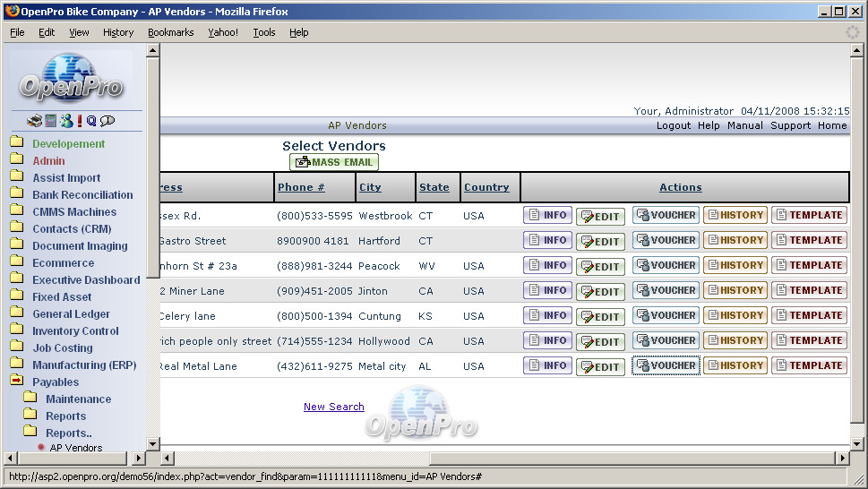
Task: Open the calculator icon in the sidebar
Action: point(51,121)
